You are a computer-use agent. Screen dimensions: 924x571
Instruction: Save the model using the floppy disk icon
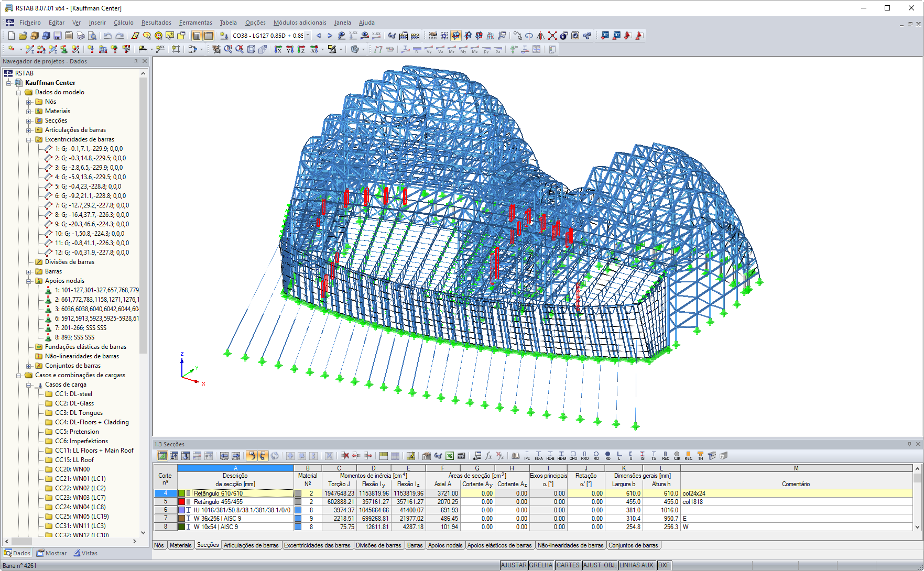point(58,35)
